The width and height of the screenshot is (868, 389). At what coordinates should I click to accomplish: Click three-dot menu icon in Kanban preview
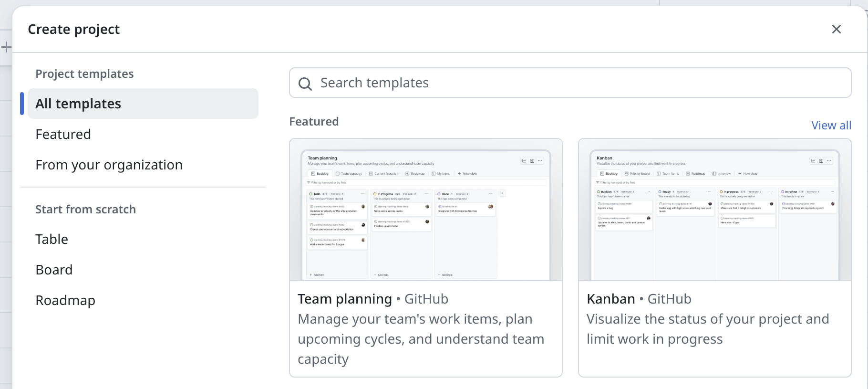[829, 161]
